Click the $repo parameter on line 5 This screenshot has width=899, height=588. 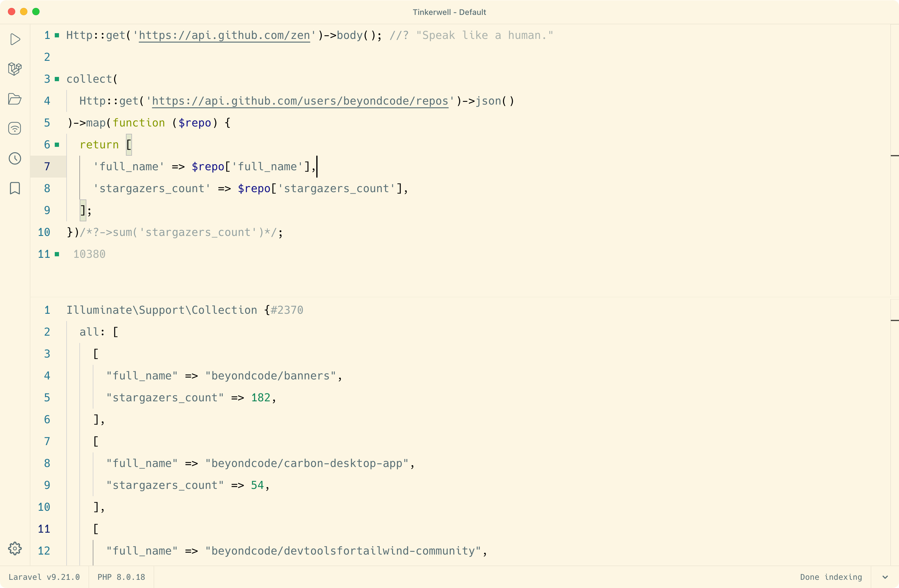click(x=195, y=123)
